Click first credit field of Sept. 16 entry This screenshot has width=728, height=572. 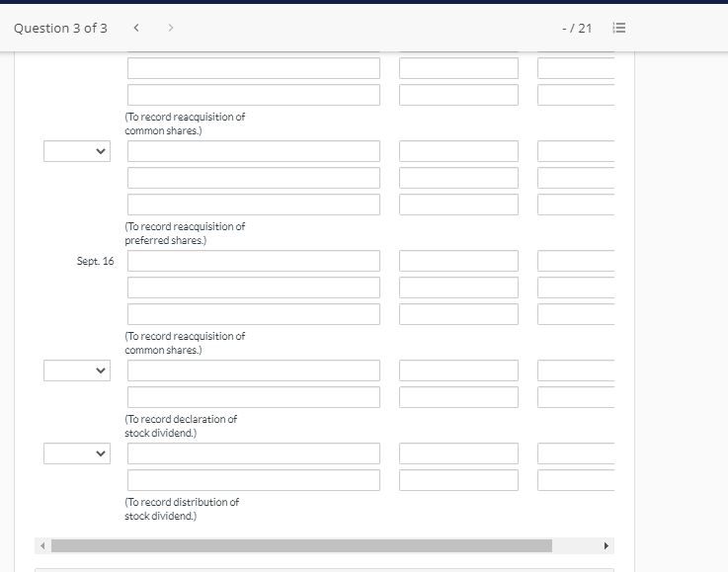[576, 261]
